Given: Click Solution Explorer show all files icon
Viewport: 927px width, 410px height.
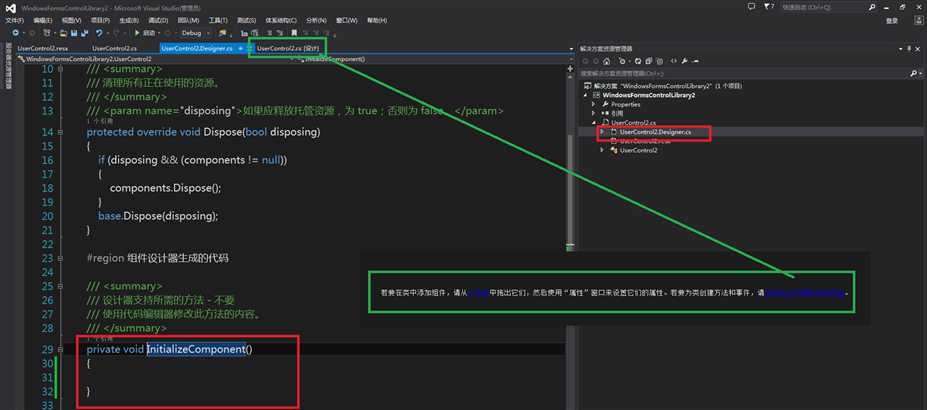Looking at the screenshot, I should (x=660, y=61).
